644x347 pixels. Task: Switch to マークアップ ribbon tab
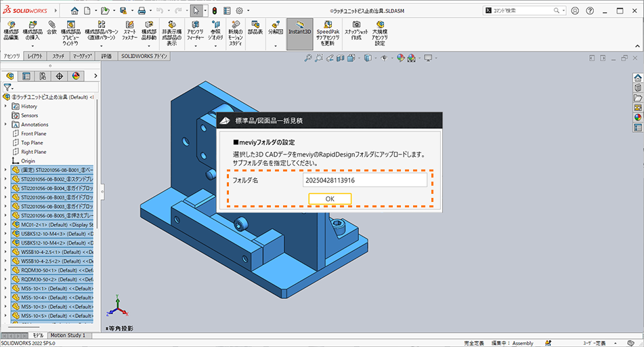pos(82,56)
